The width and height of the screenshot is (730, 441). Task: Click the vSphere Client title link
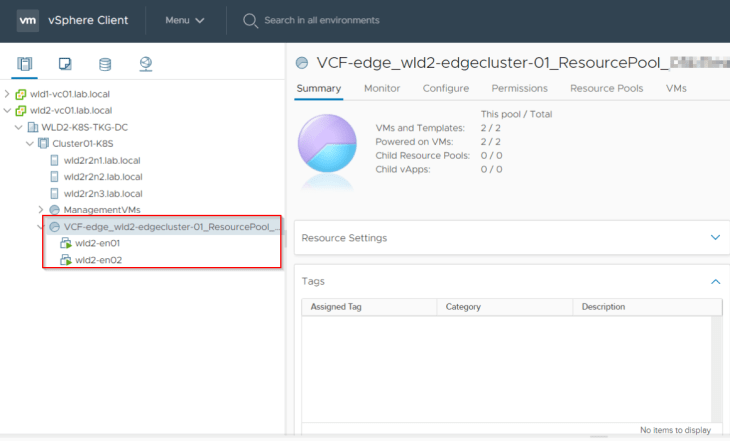coord(88,20)
